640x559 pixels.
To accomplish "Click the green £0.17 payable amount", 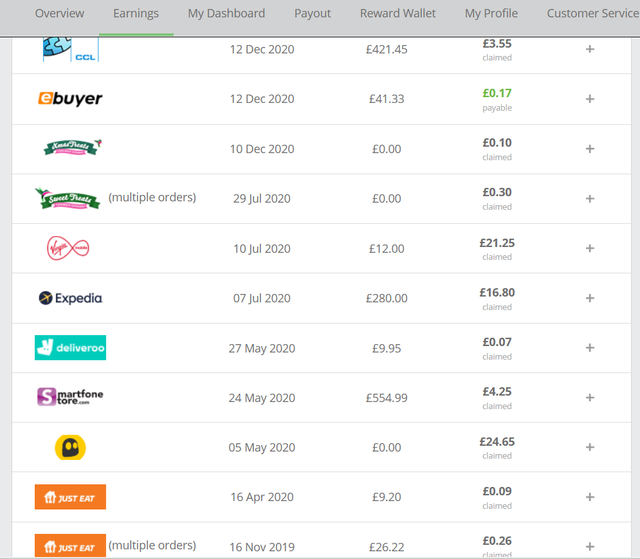I will (x=497, y=93).
